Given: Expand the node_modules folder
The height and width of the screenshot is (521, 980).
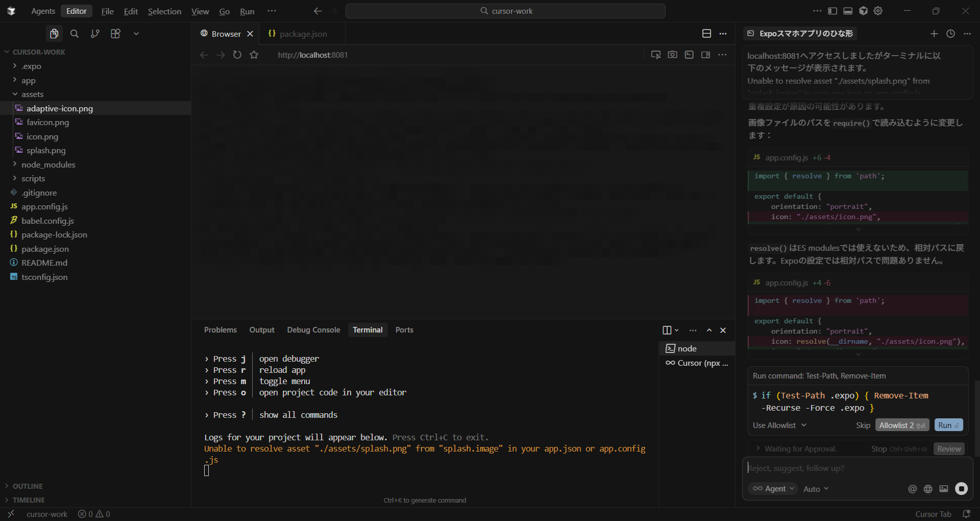Looking at the screenshot, I should (48, 164).
